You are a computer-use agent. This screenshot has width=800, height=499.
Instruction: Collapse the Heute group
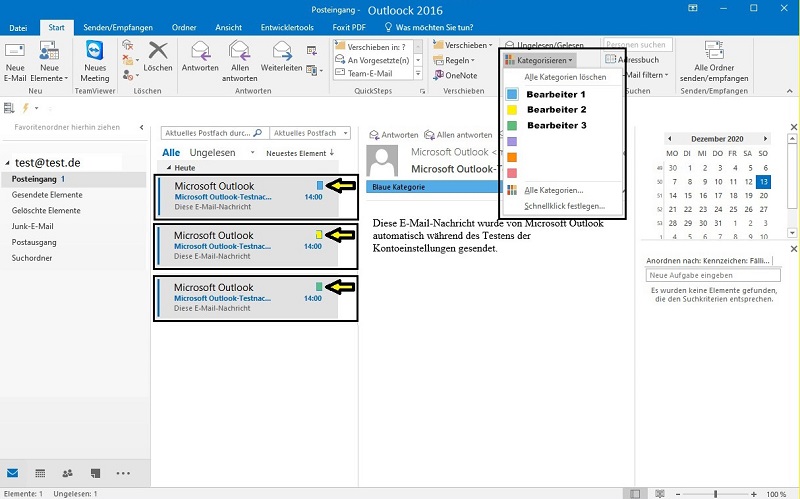(x=169, y=167)
